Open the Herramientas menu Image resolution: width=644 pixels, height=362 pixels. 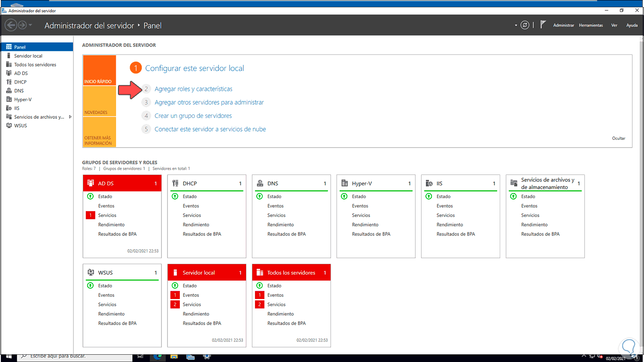pos(591,25)
